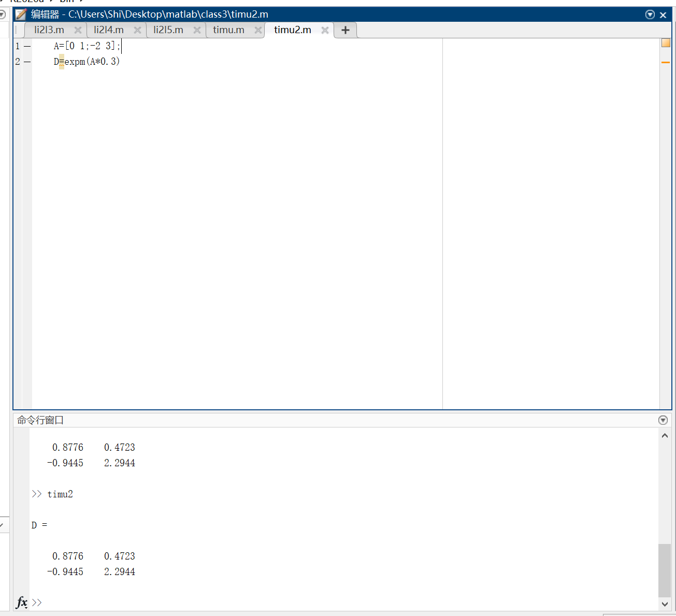Click the command window scrollbar thumb
The width and height of the screenshot is (676, 616).
(x=665, y=570)
